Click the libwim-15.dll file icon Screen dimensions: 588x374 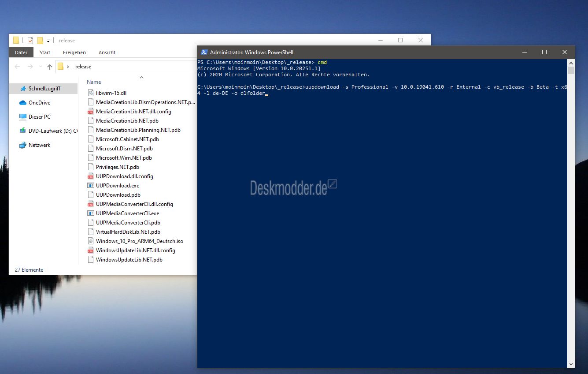point(91,93)
